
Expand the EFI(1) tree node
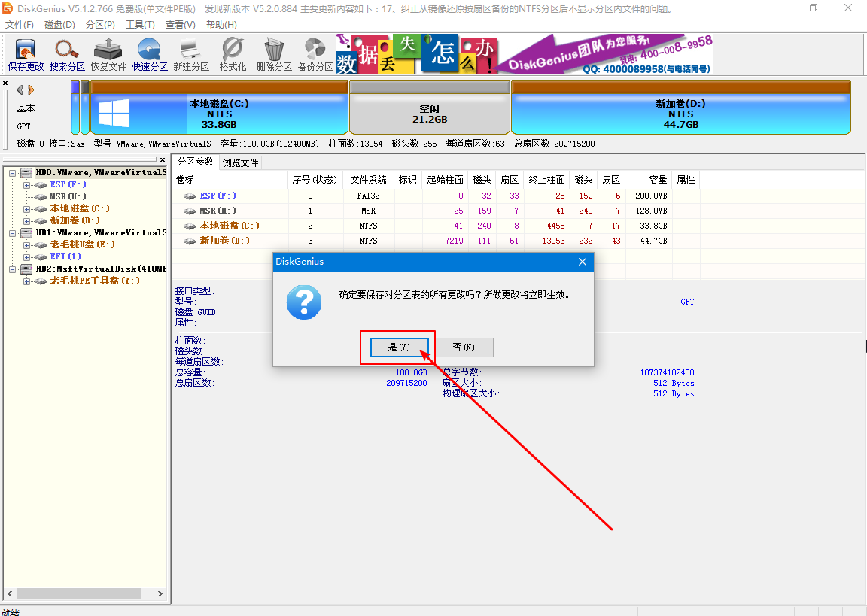(26, 257)
